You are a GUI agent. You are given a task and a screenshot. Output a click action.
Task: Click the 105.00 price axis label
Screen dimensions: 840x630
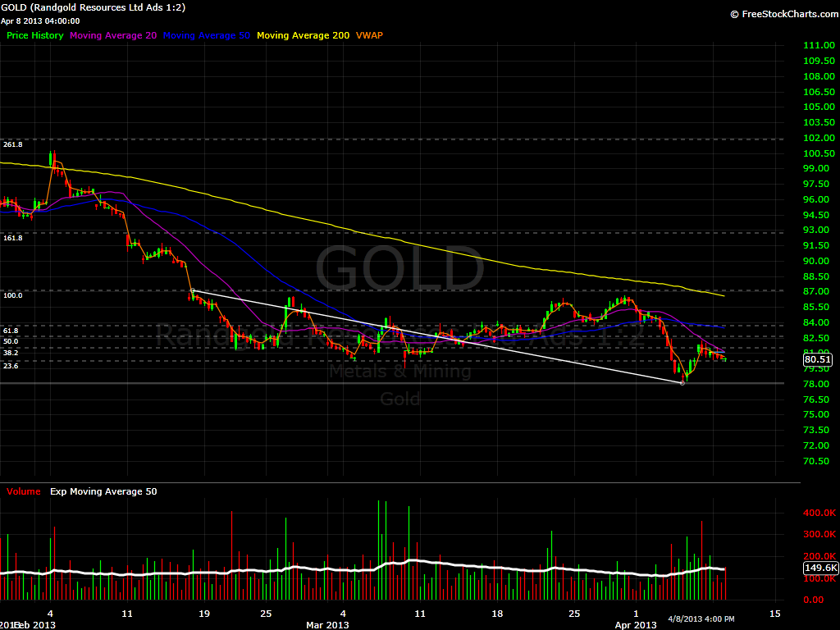pyautogui.click(x=819, y=107)
